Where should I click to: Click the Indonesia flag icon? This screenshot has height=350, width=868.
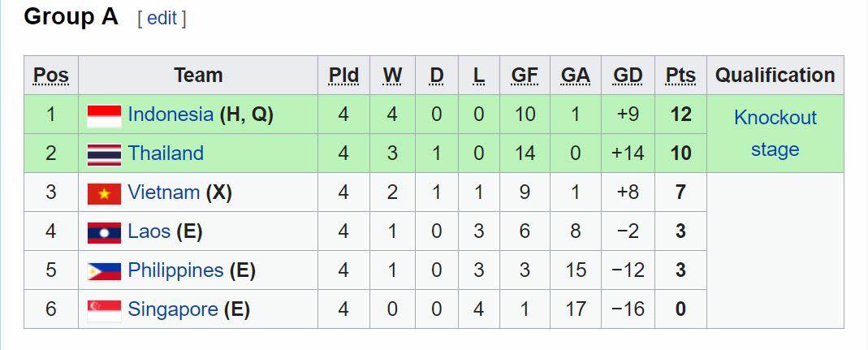pyautogui.click(x=104, y=116)
